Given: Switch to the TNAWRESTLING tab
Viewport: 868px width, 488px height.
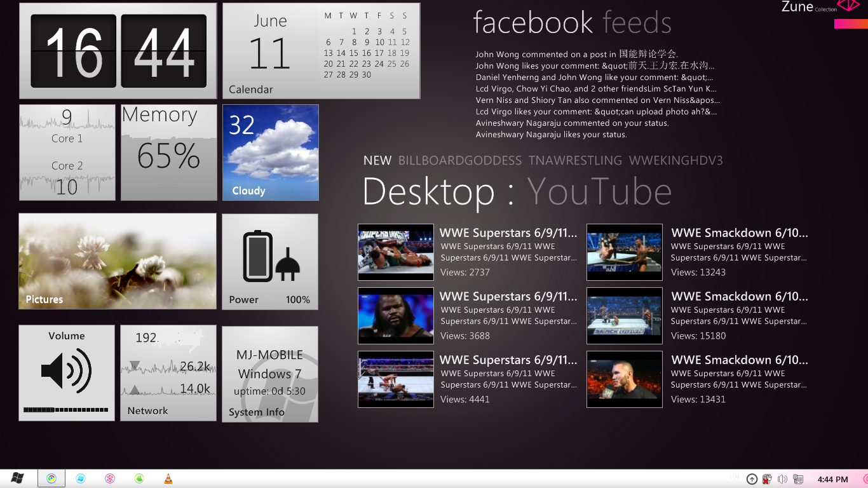Looking at the screenshot, I should [x=576, y=161].
